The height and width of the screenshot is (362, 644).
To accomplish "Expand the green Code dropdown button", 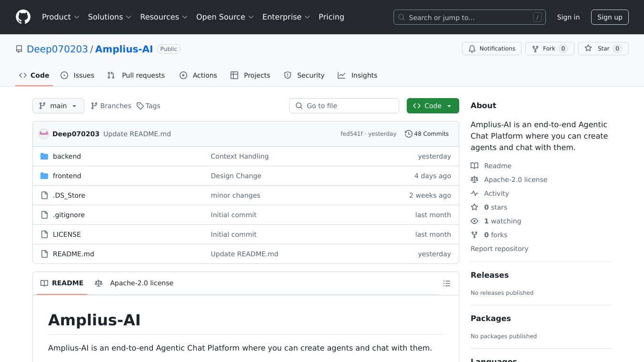I will (433, 106).
